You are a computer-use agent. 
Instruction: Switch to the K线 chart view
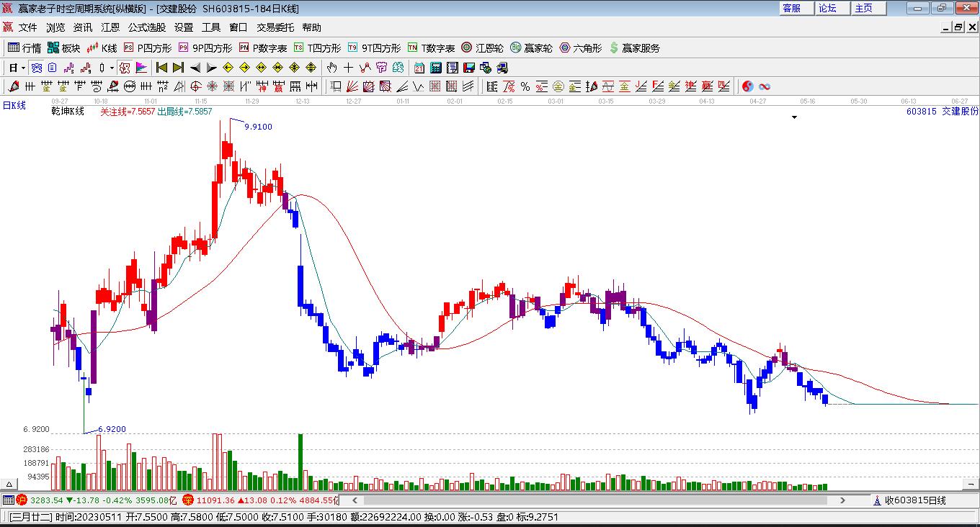pos(102,48)
